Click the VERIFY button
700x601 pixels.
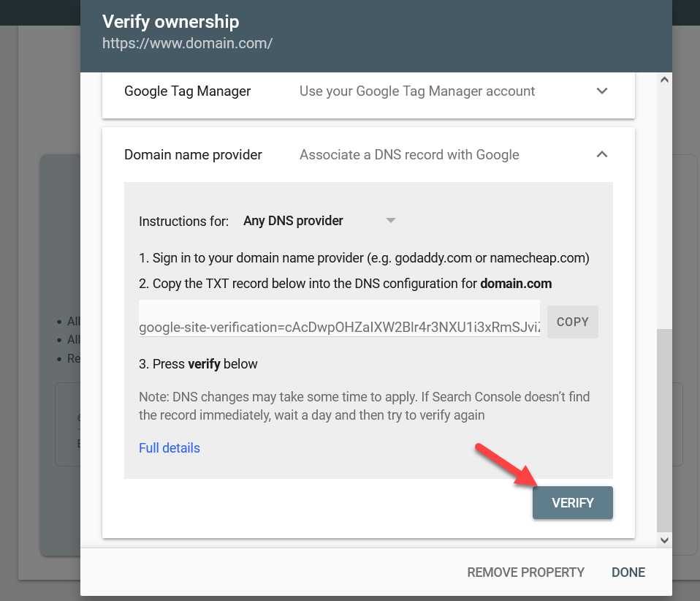pos(572,503)
